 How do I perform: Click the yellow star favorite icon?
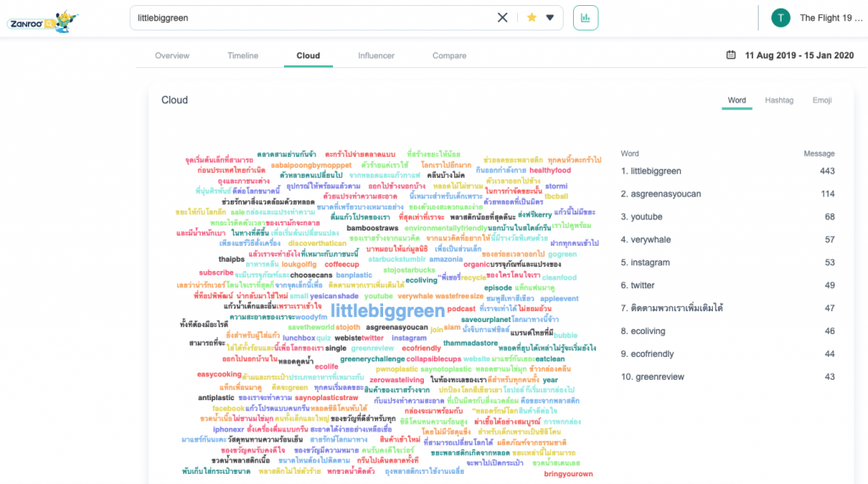point(531,18)
